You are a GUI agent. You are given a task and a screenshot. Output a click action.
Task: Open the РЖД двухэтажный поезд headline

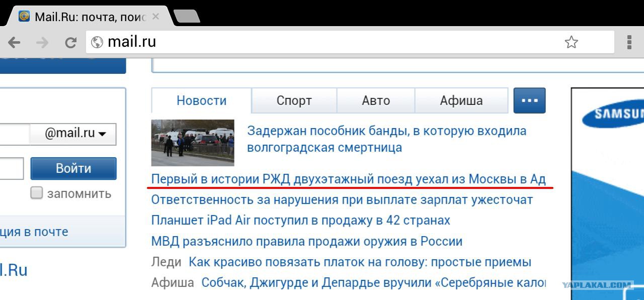point(348,179)
